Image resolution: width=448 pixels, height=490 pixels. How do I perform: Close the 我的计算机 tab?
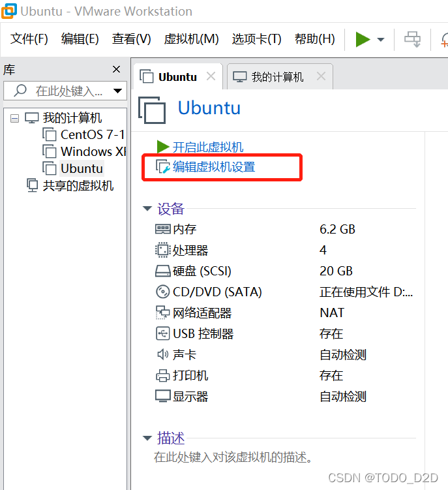(321, 76)
